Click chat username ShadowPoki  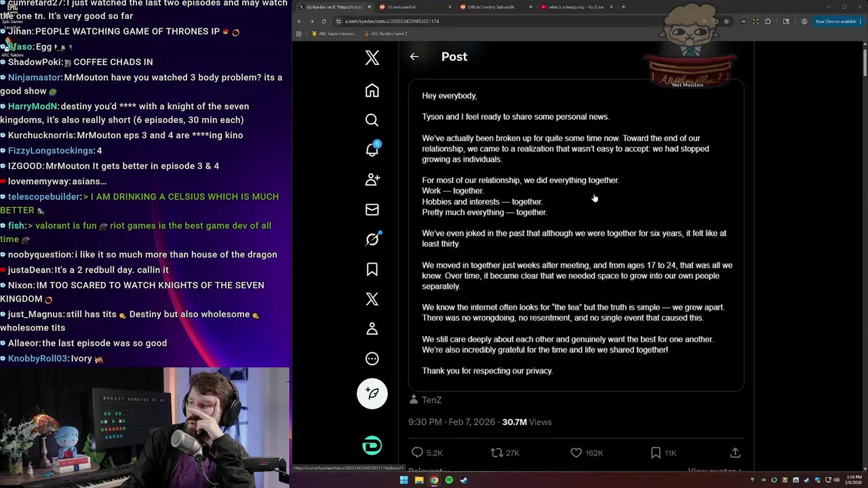pos(34,62)
